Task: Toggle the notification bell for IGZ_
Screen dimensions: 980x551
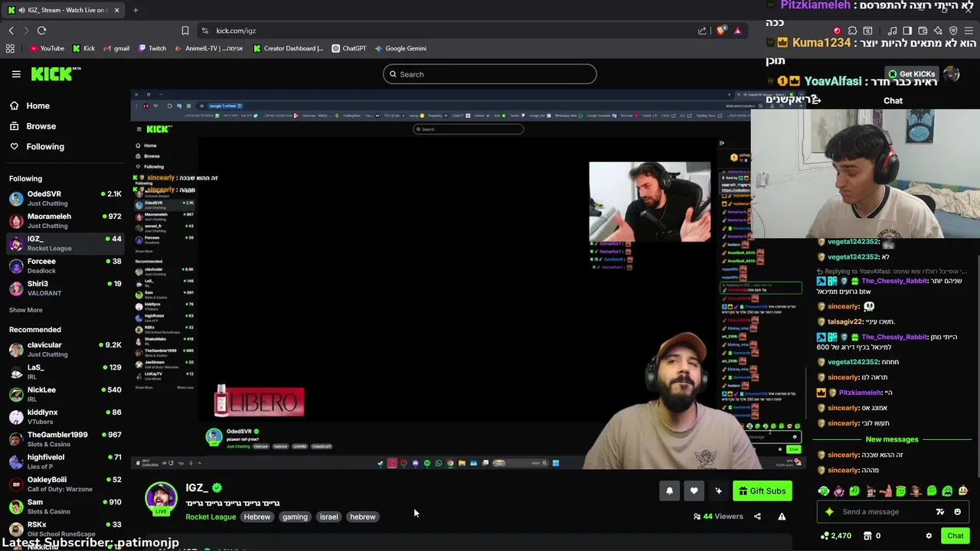Action: pos(669,491)
